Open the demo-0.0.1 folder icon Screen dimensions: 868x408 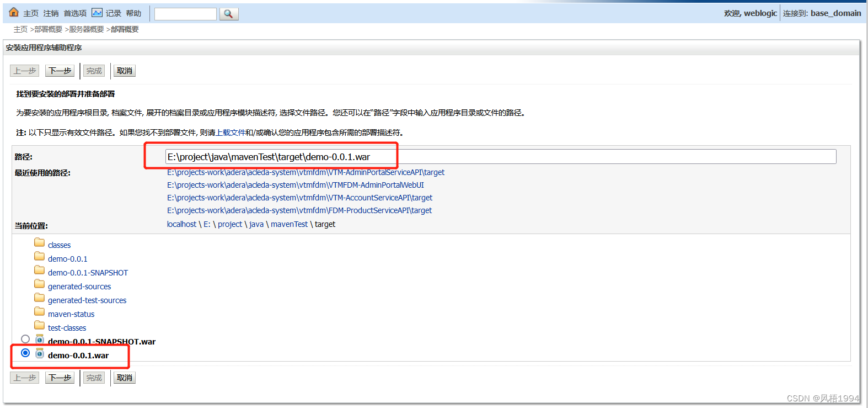pyautogui.click(x=39, y=256)
